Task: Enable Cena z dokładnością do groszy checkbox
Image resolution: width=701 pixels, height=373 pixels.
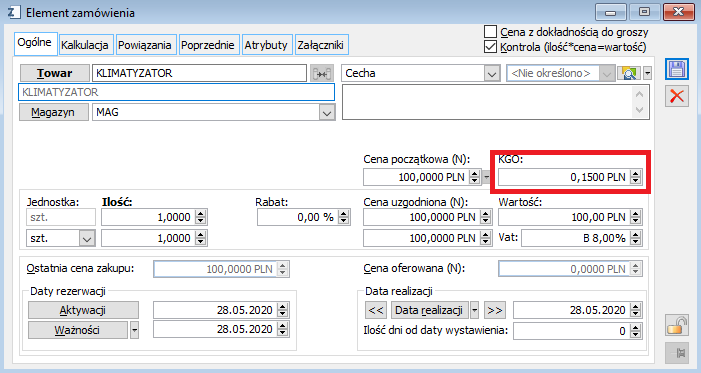Action: point(490,32)
